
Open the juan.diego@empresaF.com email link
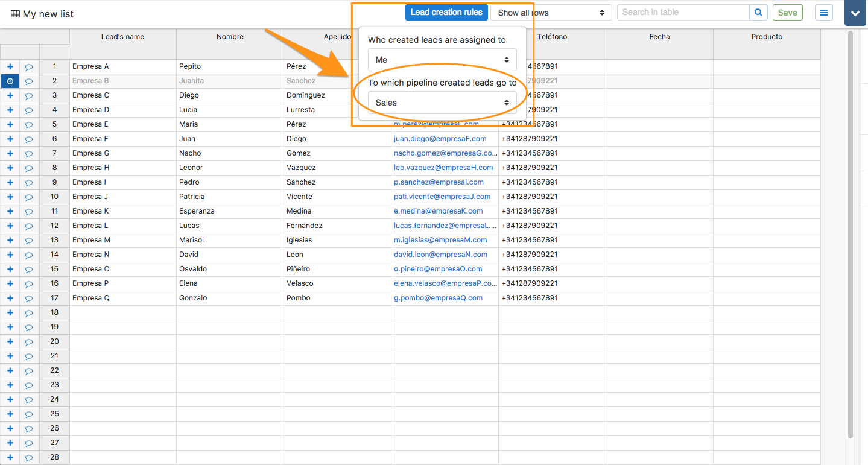440,139
